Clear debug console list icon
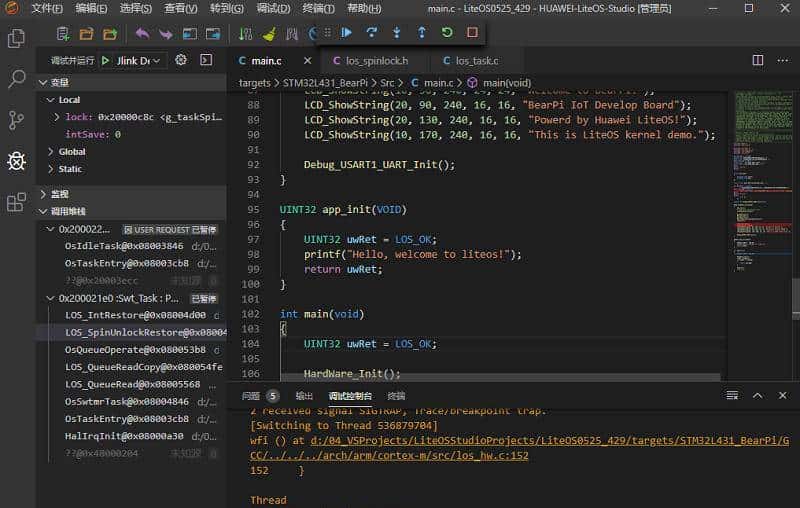Viewport: 800px width, 508px height. pyautogui.click(x=732, y=395)
